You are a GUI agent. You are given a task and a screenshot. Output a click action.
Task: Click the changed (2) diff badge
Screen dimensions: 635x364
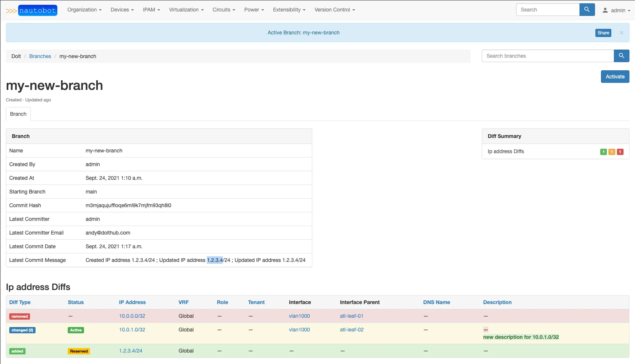click(22, 330)
